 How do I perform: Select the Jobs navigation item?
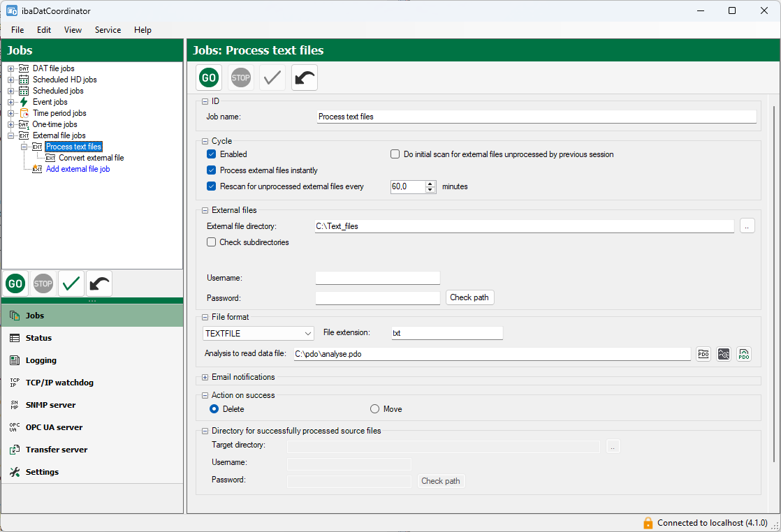click(x=92, y=316)
